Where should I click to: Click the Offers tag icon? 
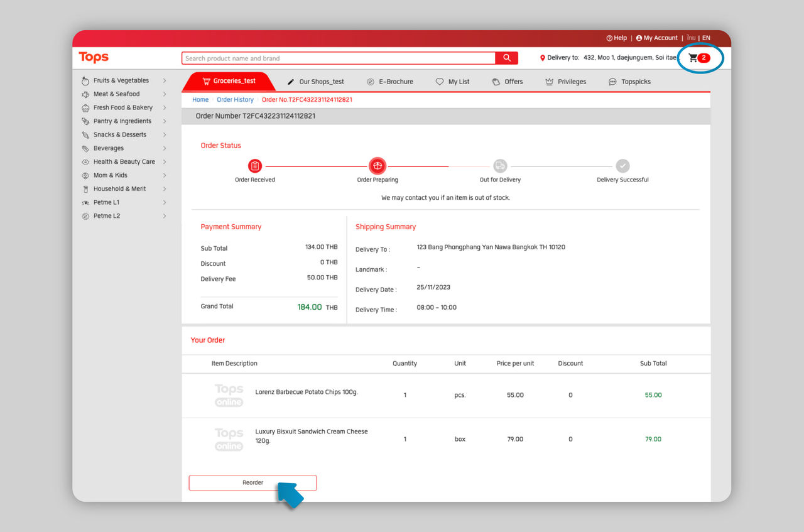pyautogui.click(x=496, y=82)
